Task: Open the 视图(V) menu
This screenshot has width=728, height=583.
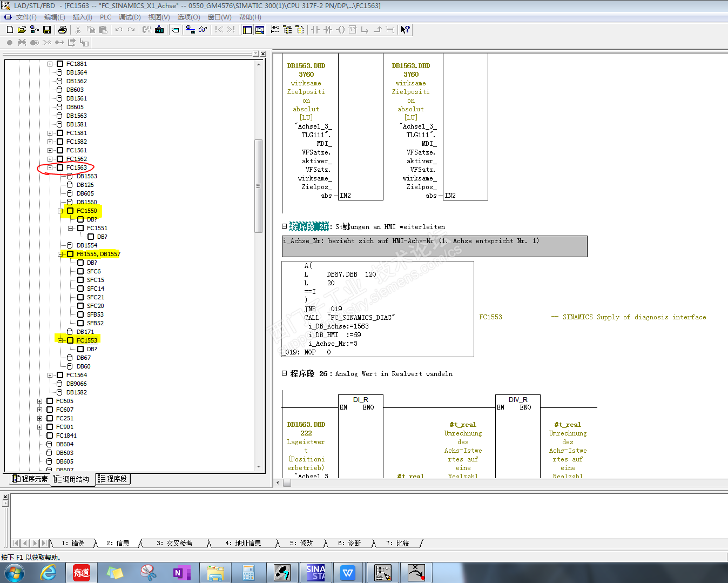Action: pos(159,17)
